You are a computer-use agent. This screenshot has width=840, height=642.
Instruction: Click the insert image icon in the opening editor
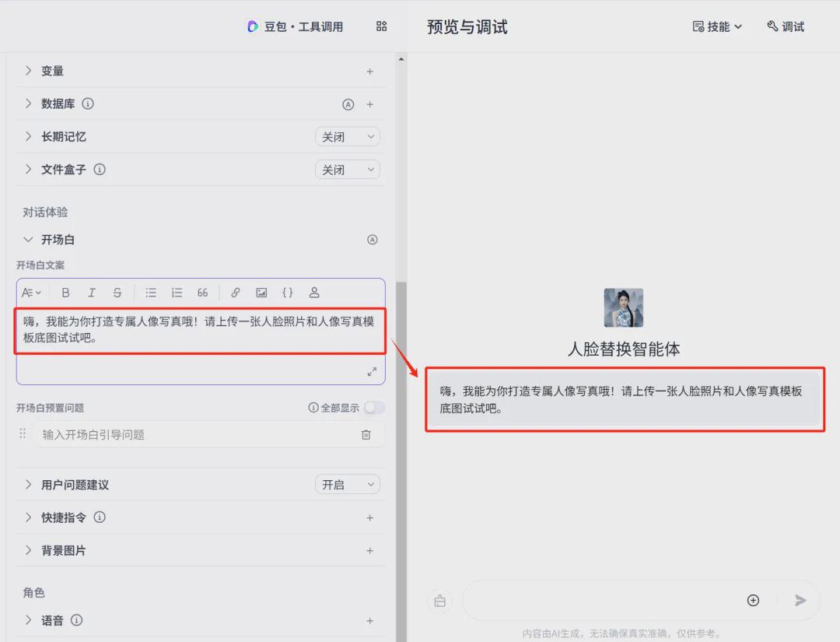261,292
